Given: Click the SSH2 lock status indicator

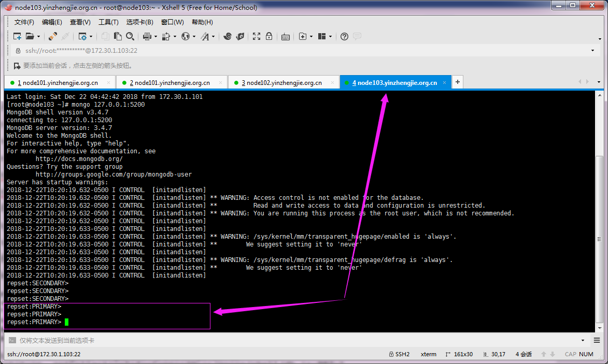Looking at the screenshot, I should tap(399, 354).
